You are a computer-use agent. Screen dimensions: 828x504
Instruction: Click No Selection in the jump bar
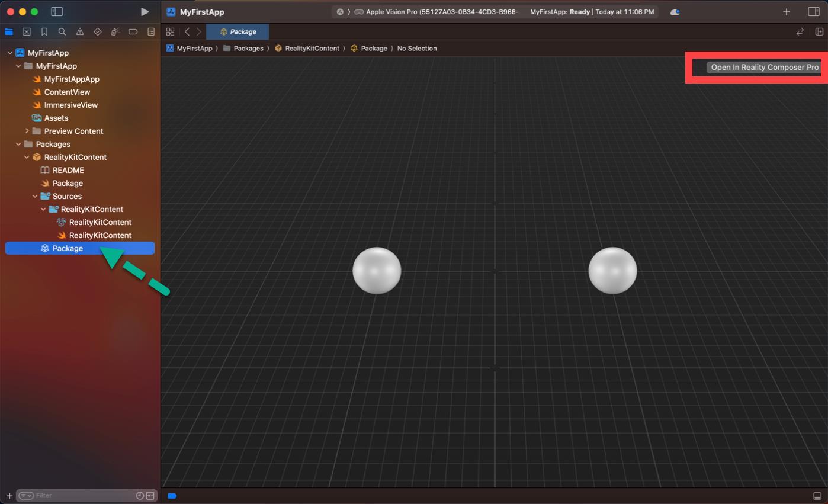[x=417, y=48]
